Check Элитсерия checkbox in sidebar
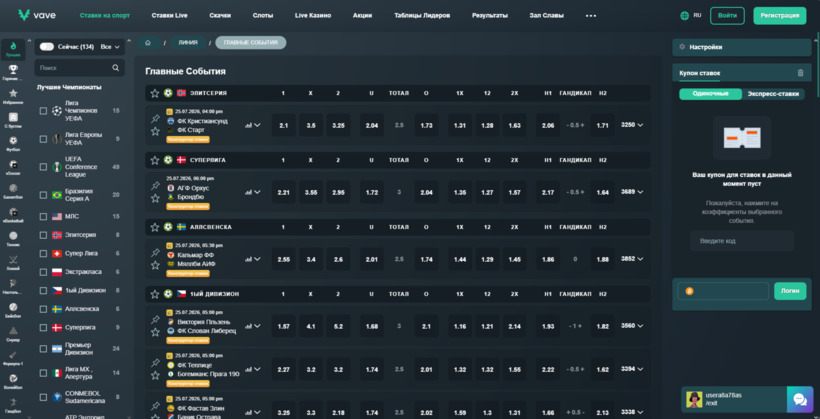This screenshot has height=419, width=820. tap(43, 235)
